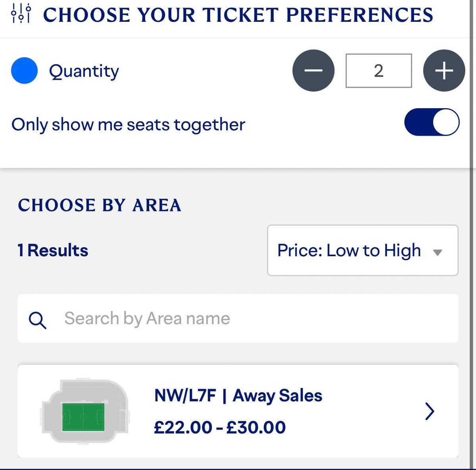Toggle the seats together switch
This screenshot has height=470, width=476.
point(432,122)
